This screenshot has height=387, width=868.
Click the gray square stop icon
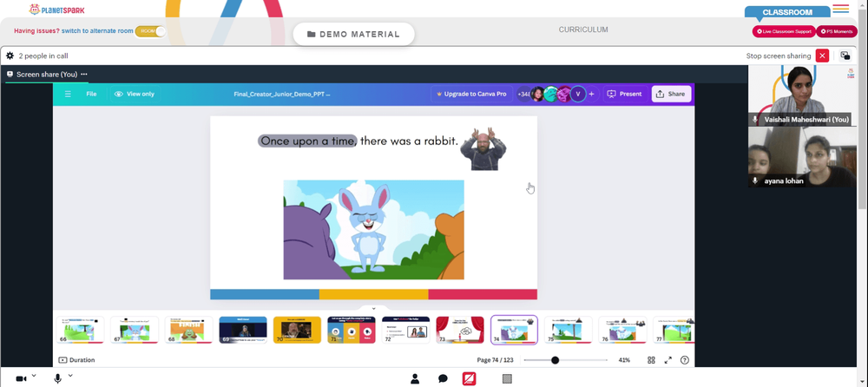click(507, 378)
